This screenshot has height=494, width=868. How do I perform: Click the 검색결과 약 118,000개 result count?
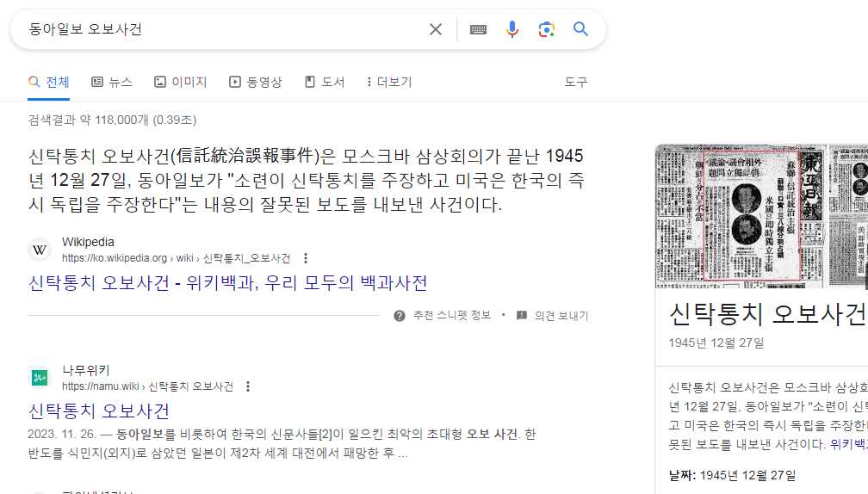click(112, 120)
